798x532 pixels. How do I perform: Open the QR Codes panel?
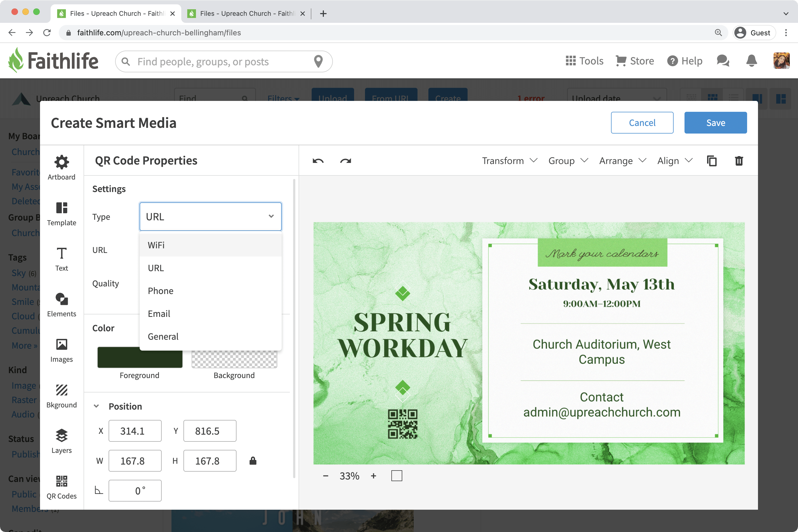[62, 487]
